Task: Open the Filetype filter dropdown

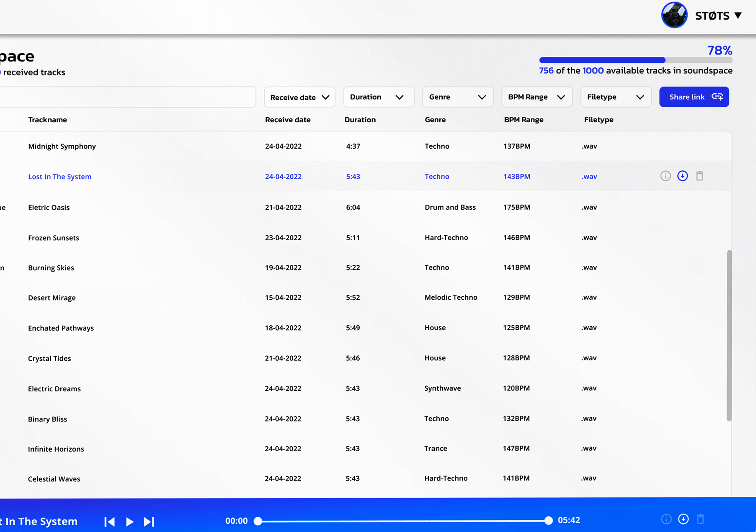Action: pyautogui.click(x=615, y=97)
